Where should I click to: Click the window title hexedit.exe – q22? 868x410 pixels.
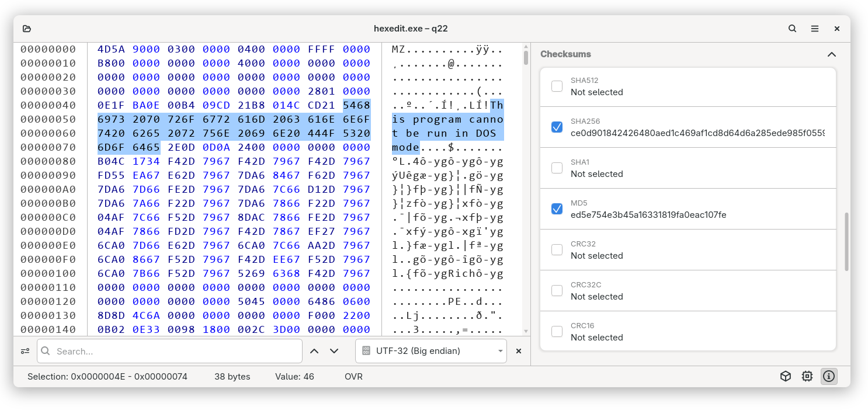pyautogui.click(x=411, y=29)
